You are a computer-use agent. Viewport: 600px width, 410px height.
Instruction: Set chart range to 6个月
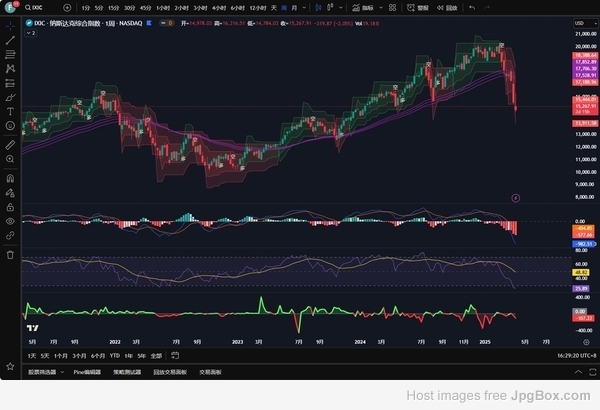click(x=97, y=355)
